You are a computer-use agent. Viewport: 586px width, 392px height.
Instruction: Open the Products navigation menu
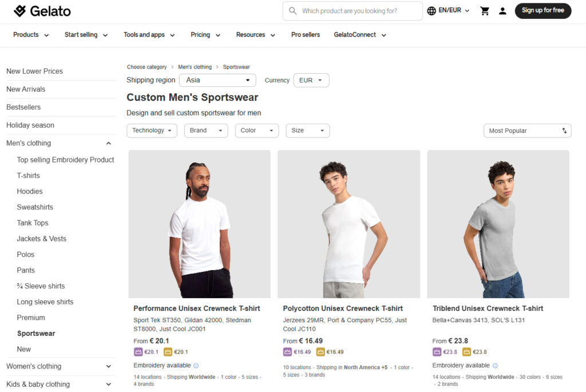[x=31, y=35]
